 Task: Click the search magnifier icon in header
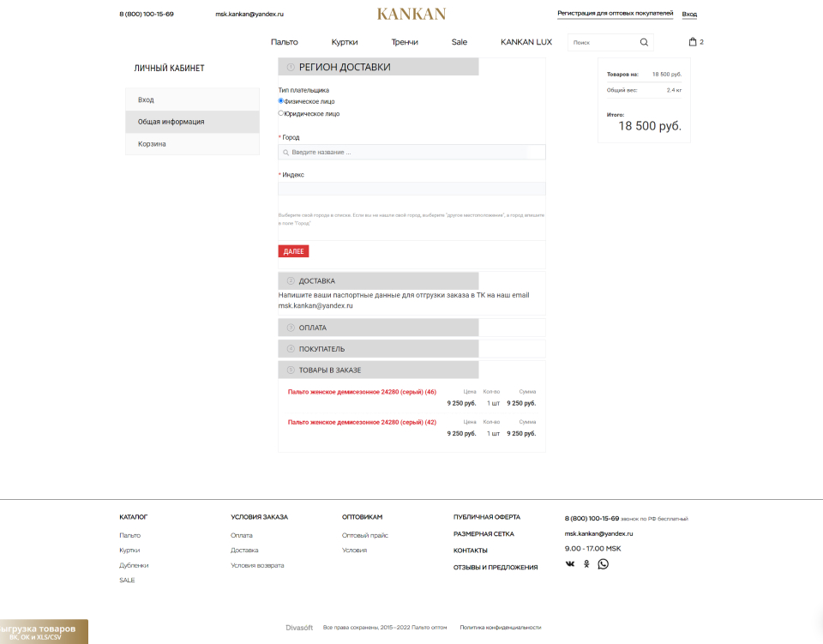[644, 43]
